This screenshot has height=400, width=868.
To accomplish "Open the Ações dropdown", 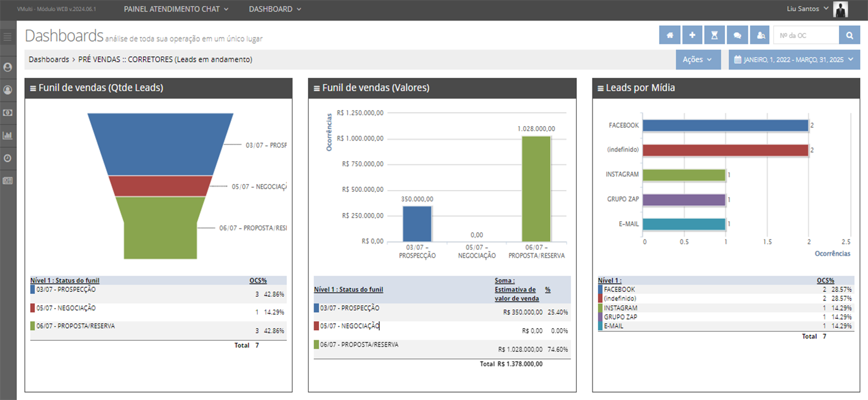I will pyautogui.click(x=698, y=60).
